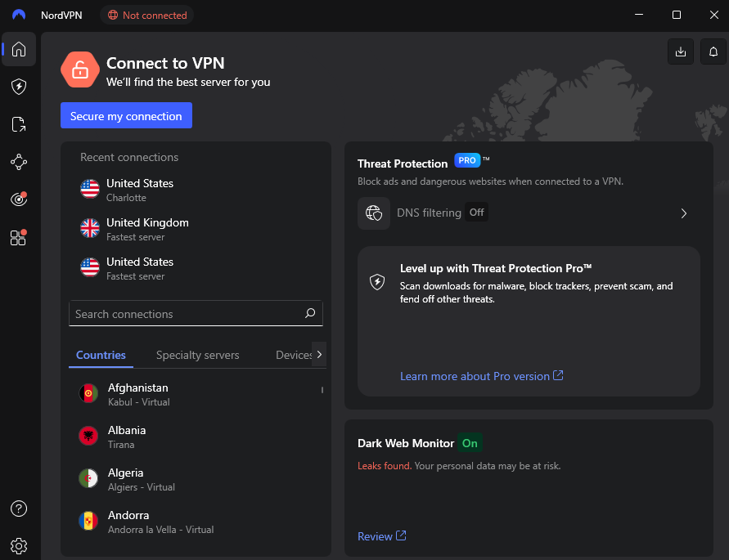Open the Home view in the sidebar
Image resolution: width=729 pixels, height=560 pixels.
[x=18, y=49]
